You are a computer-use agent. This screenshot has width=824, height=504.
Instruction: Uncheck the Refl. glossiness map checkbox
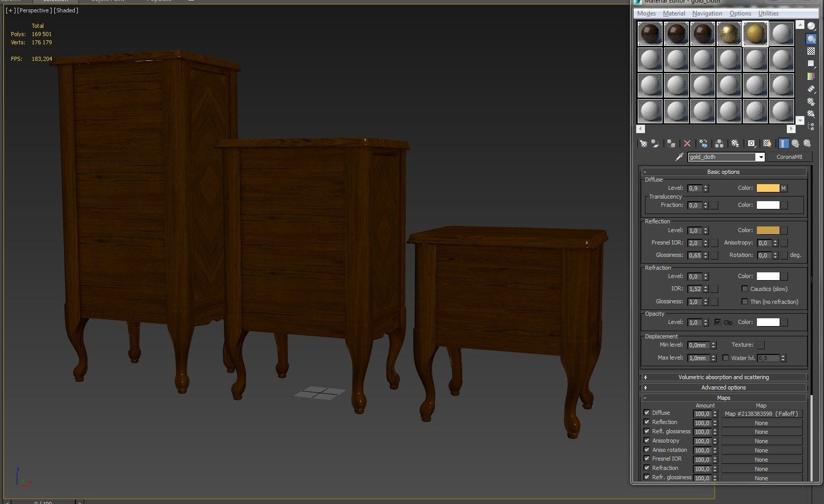point(647,431)
